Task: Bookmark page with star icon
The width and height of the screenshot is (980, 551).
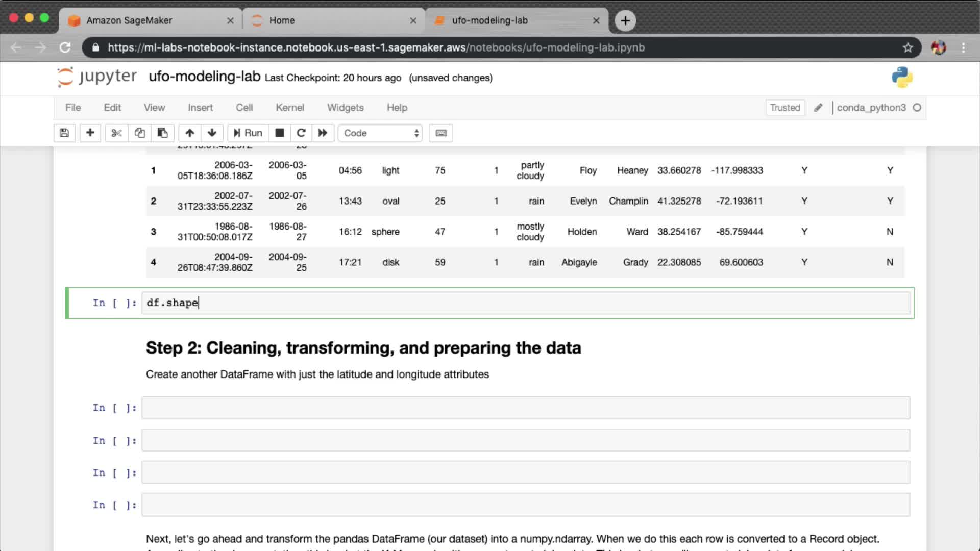Action: [908, 47]
